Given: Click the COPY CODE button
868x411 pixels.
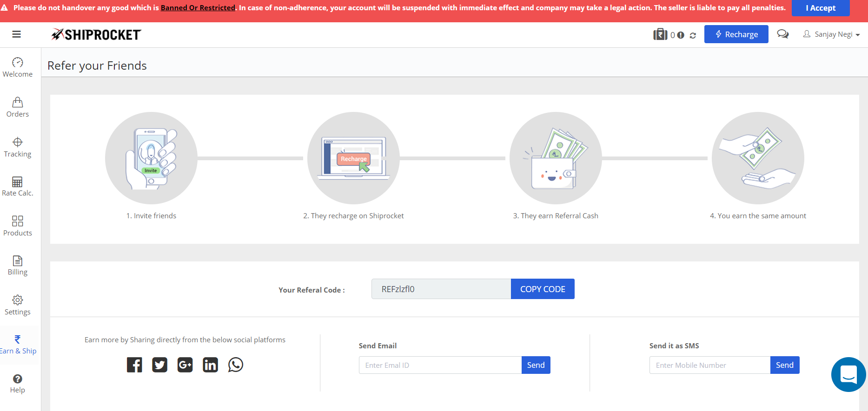Looking at the screenshot, I should coord(543,289).
